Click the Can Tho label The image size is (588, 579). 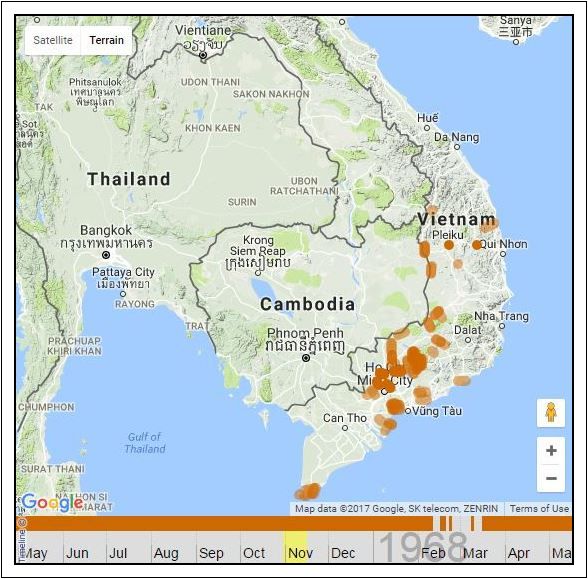tap(345, 417)
